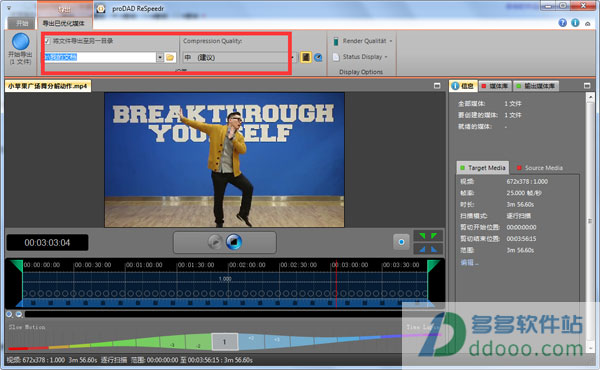This screenshot has height=370, width=600.
Task: Click the info panel vertical scrollbar
Action: coord(590,222)
